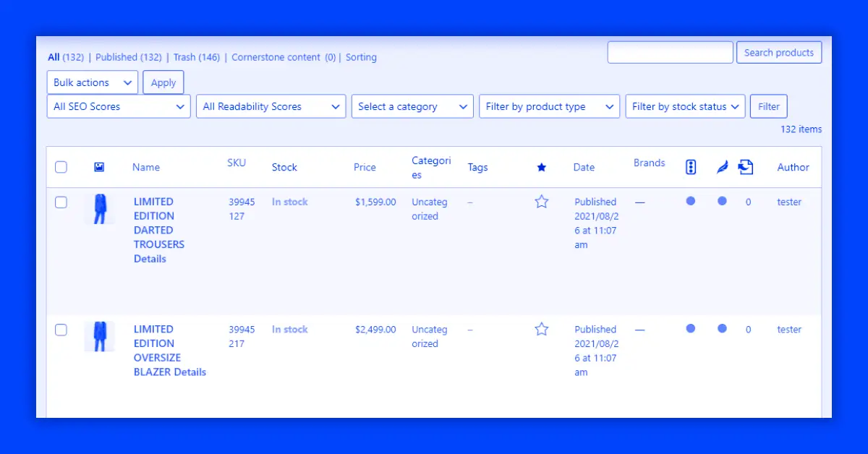Click the 132 items count text
868x454 pixels.
(x=801, y=129)
